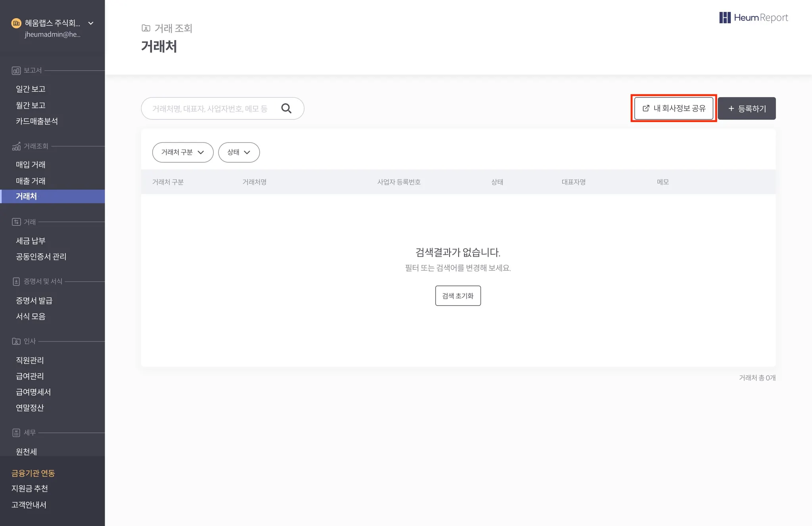This screenshot has width=812, height=526.
Task: Open the 상태 filter dropdown
Action: coord(239,152)
